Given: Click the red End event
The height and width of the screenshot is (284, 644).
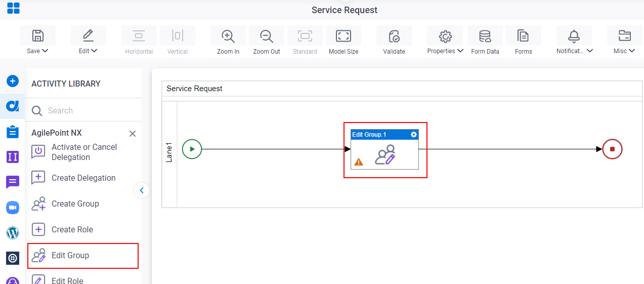Looking at the screenshot, I should (612, 149).
